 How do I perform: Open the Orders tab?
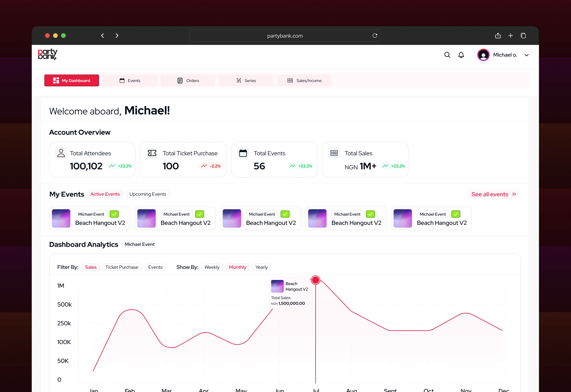pyautogui.click(x=188, y=81)
